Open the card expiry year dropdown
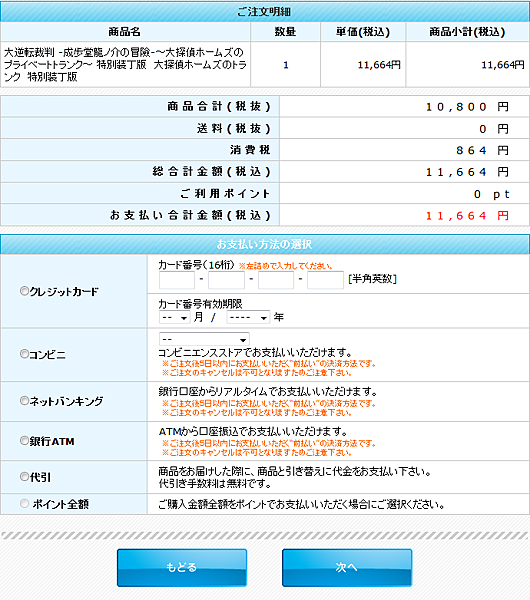Image resolution: width=530 pixels, height=600 pixels. 248,317
